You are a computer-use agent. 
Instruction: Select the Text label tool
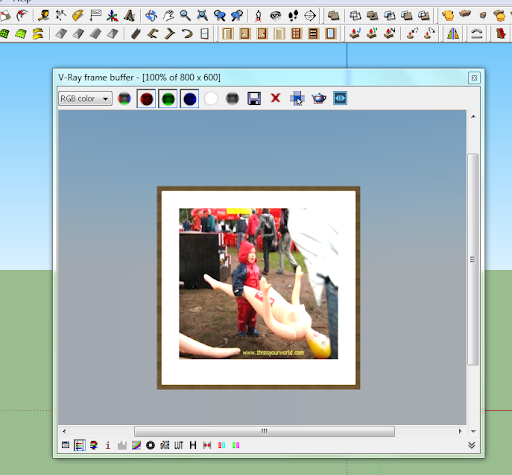(95, 15)
